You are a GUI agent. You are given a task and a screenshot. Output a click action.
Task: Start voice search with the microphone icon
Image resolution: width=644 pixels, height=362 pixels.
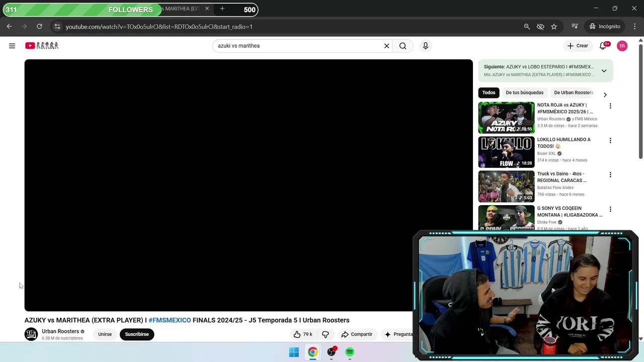click(x=426, y=46)
